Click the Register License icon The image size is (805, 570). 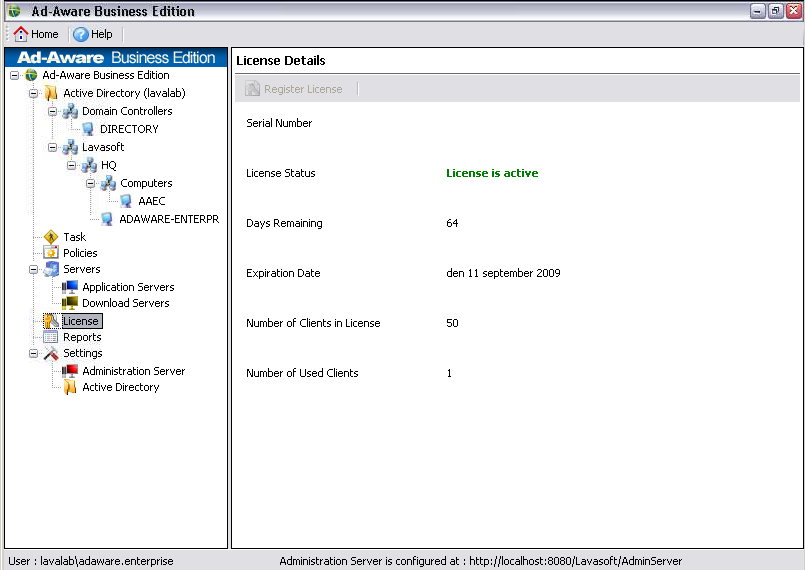point(253,89)
